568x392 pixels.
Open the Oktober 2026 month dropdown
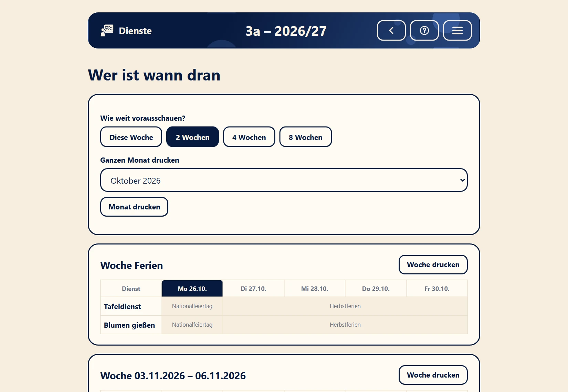284,180
